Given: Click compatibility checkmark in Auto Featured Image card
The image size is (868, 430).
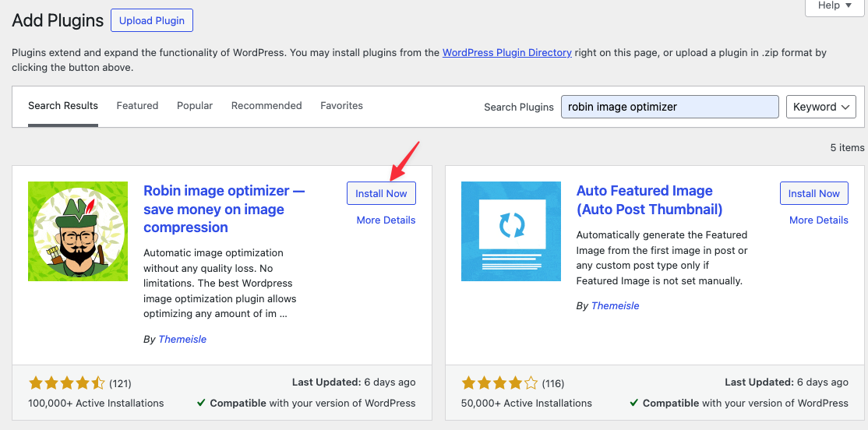Looking at the screenshot, I should [x=634, y=403].
